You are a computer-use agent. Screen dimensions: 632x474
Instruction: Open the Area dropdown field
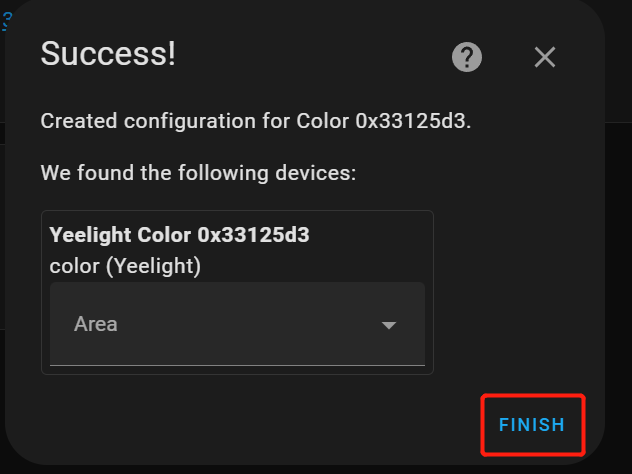pyautogui.click(x=237, y=324)
